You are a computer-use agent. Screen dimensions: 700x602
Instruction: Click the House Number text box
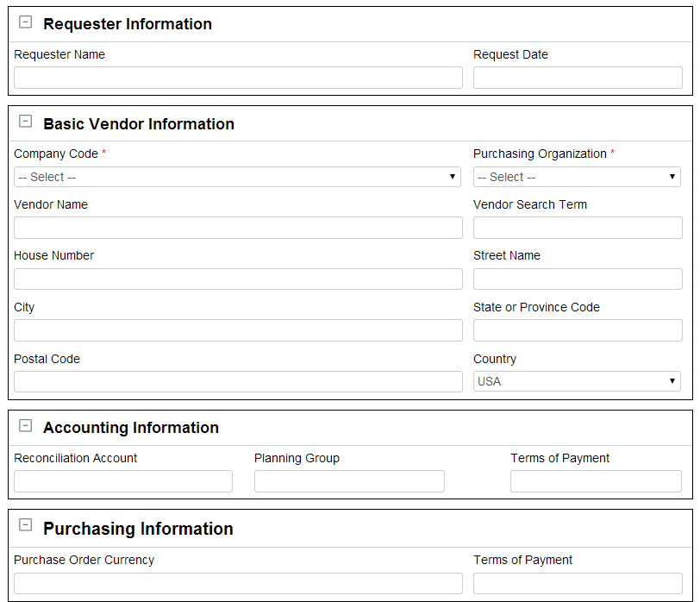click(x=238, y=279)
